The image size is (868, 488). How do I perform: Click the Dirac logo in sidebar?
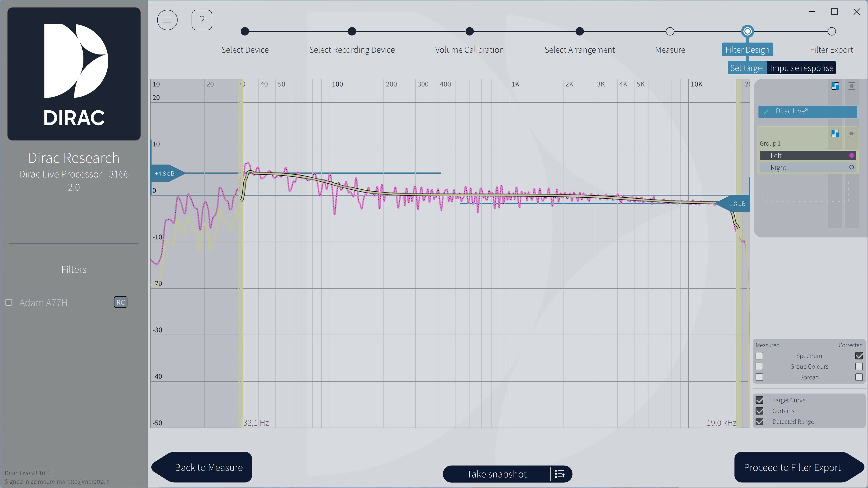(74, 74)
